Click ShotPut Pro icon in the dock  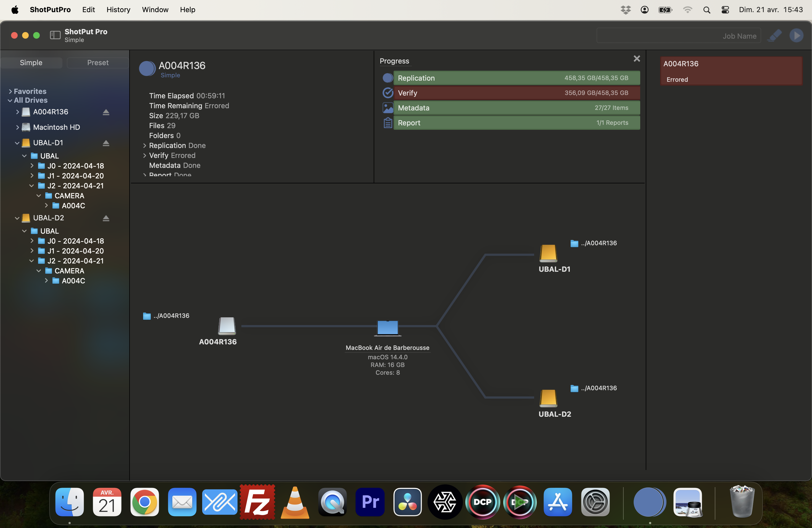click(650, 502)
